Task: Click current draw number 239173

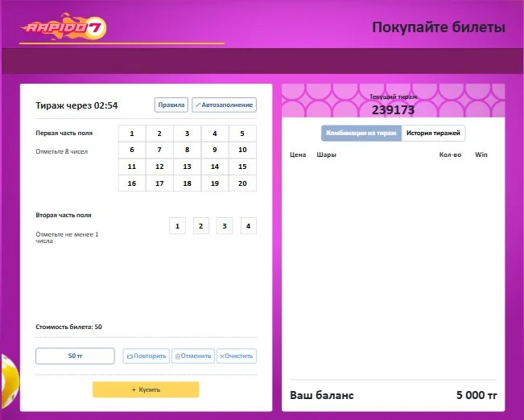Action: coord(394,110)
